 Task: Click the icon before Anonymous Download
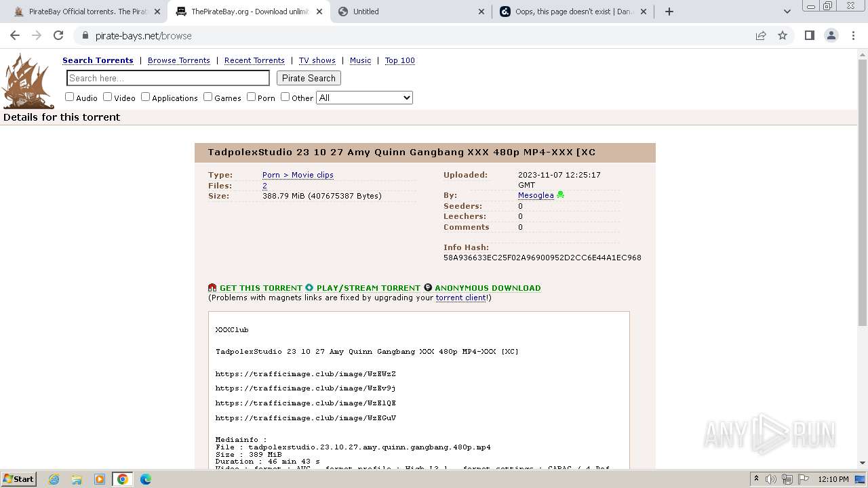428,287
